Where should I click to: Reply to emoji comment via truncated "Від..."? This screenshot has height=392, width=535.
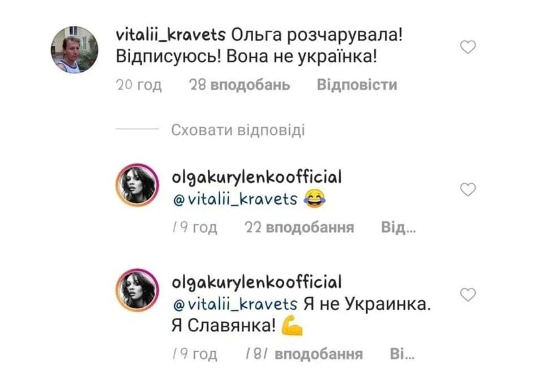coord(399,227)
